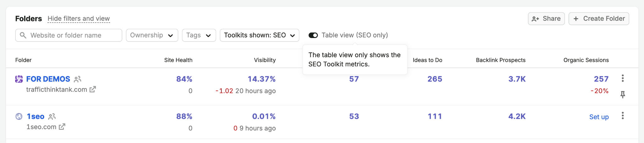Focus the Website or folder name search field
644x143 pixels.
(x=69, y=35)
